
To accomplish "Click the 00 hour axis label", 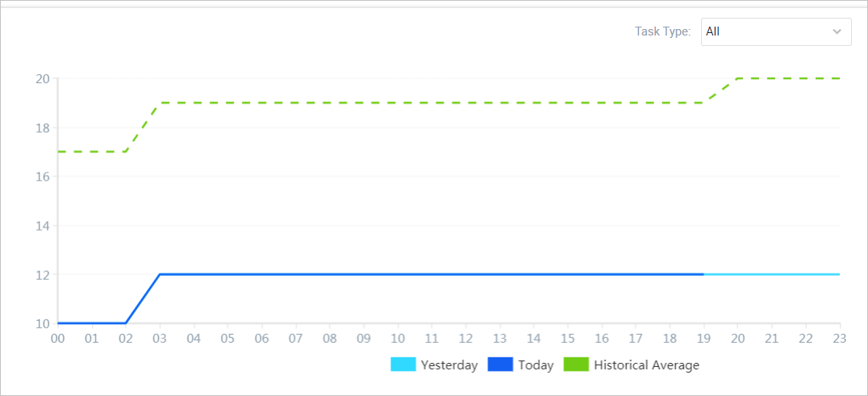I will 58,339.
